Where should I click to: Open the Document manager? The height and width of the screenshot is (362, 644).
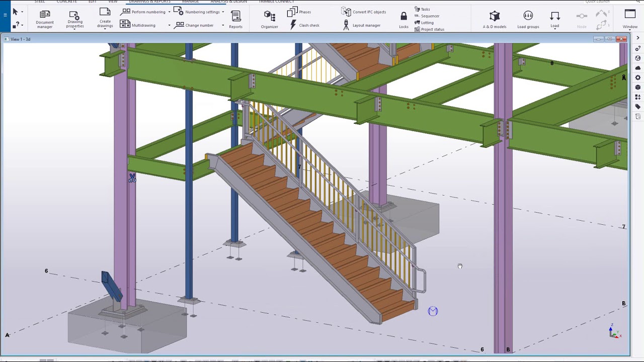(x=45, y=19)
